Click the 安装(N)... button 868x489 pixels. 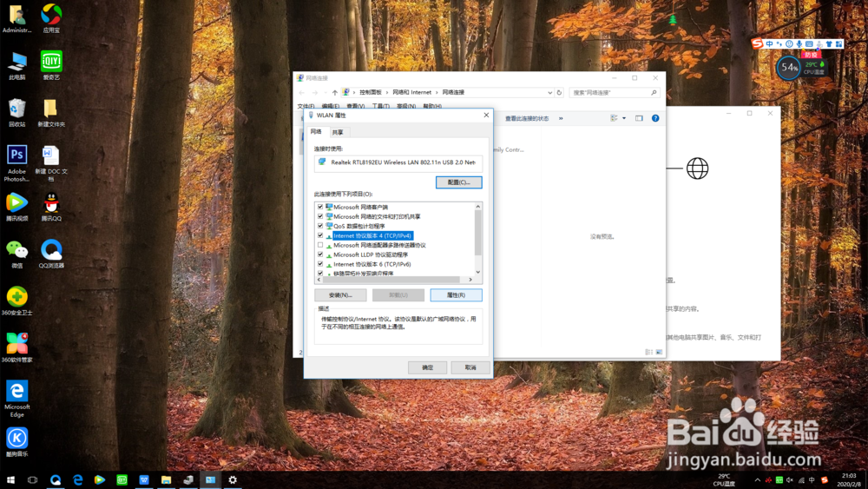(340, 295)
